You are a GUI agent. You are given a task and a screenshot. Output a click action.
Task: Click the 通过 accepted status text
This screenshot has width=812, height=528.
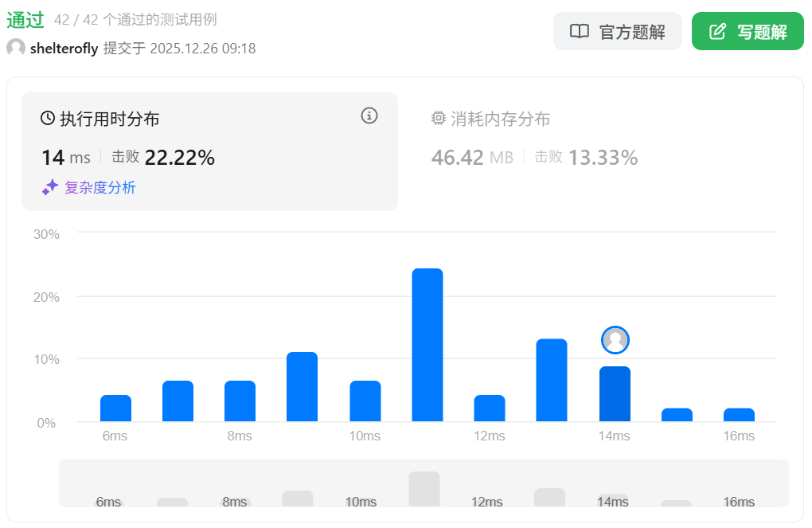25,20
